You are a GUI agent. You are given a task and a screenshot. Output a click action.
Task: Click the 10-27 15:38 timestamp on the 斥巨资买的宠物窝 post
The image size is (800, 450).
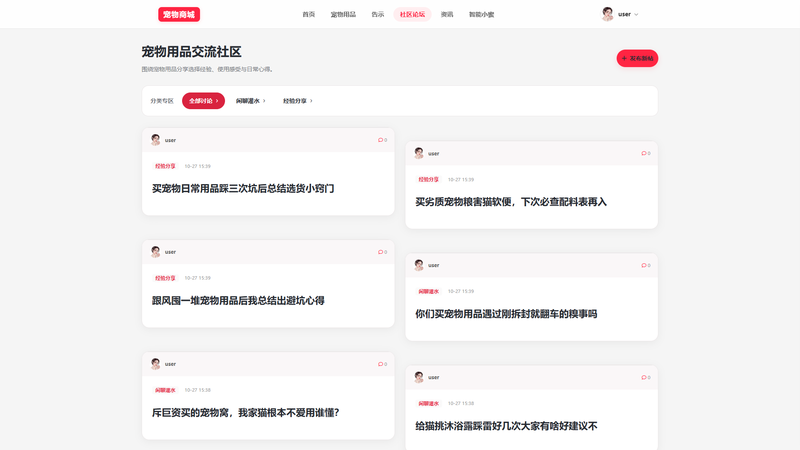[x=197, y=390]
